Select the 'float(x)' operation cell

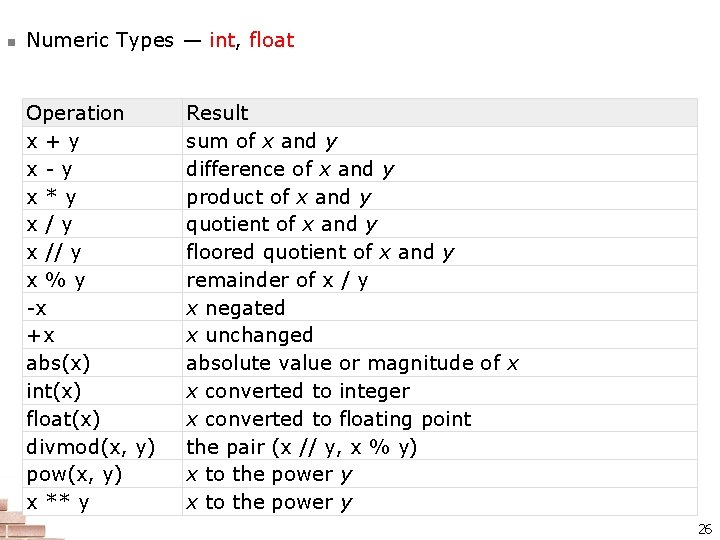tap(63, 419)
